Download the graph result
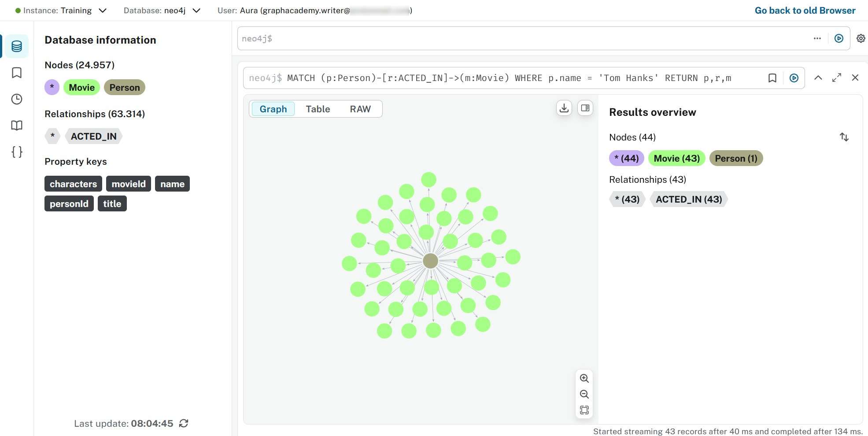 (x=564, y=108)
